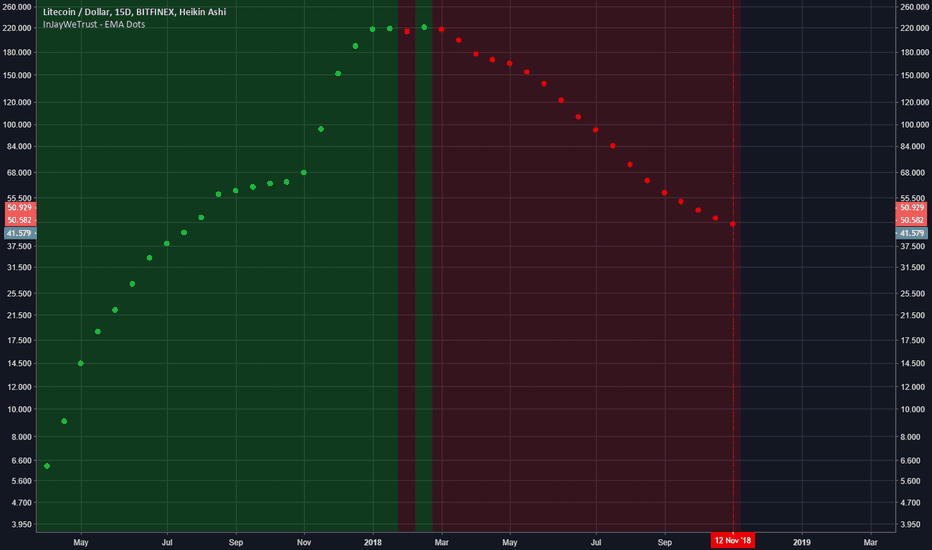The image size is (932, 550).
Task: Click the 100.000 label on right price axis
Action: pos(914,125)
